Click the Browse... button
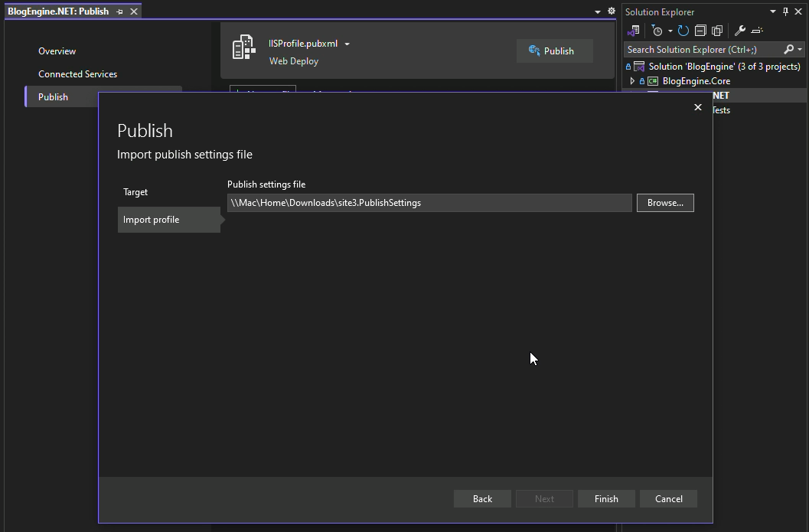The width and height of the screenshot is (809, 532). click(x=665, y=203)
